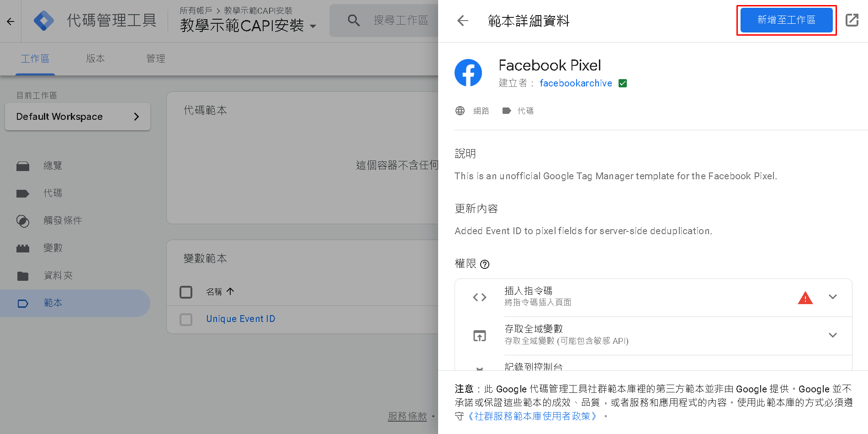Click the red warning triangle icon
Screen dimensions: 868x434
(x=805, y=298)
